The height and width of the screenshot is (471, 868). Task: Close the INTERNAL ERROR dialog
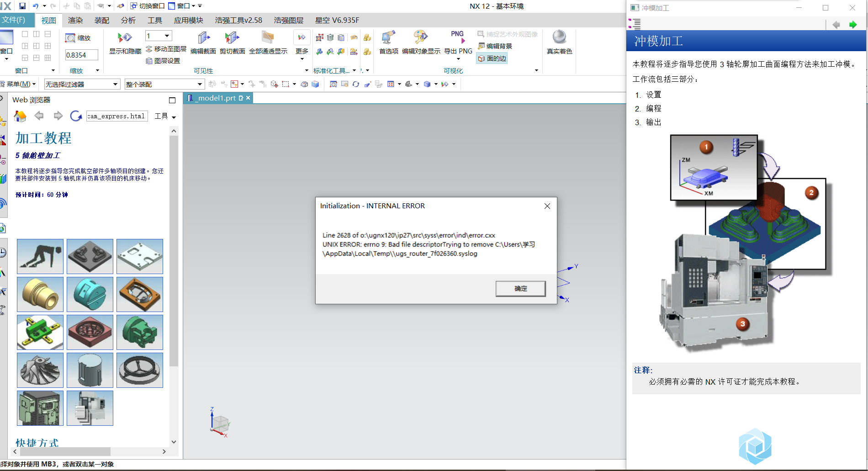coord(547,206)
